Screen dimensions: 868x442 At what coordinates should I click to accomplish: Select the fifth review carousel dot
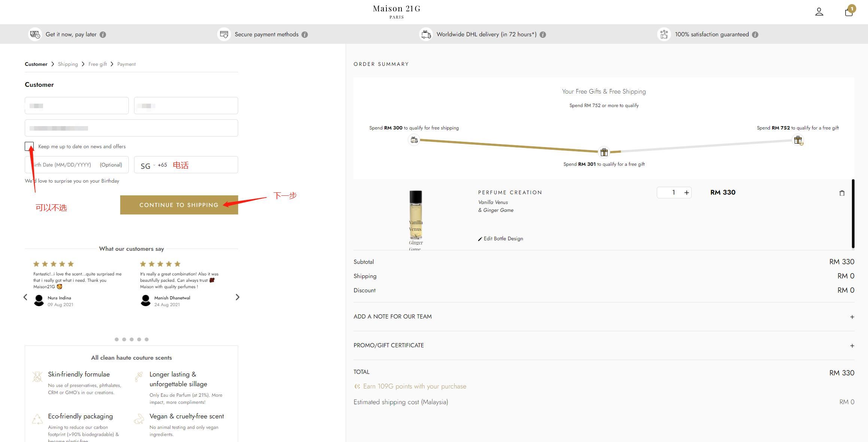coord(146,339)
